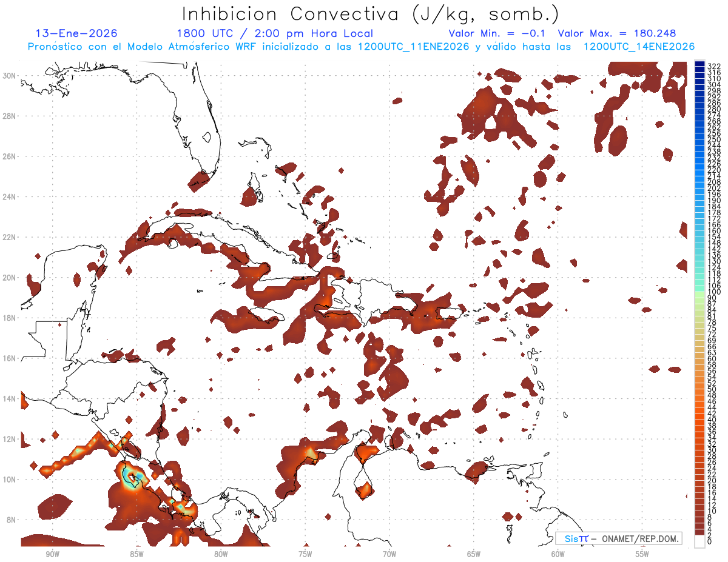
Task: Click the '30N' latitude label
Action: [x=10, y=76]
